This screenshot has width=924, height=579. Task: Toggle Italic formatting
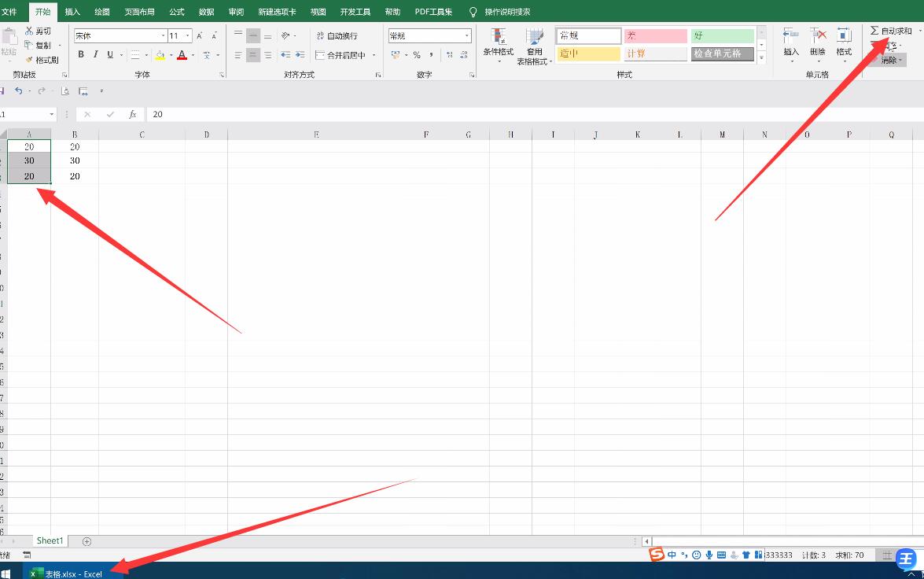[95, 55]
